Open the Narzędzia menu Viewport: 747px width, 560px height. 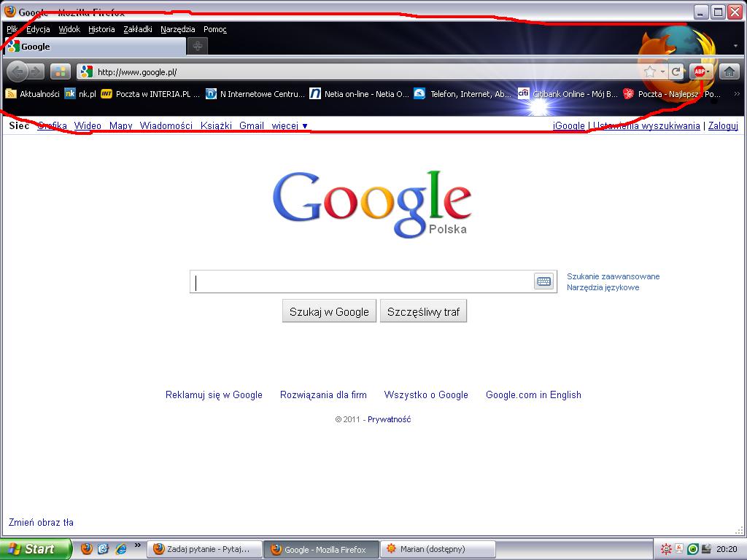[178, 29]
